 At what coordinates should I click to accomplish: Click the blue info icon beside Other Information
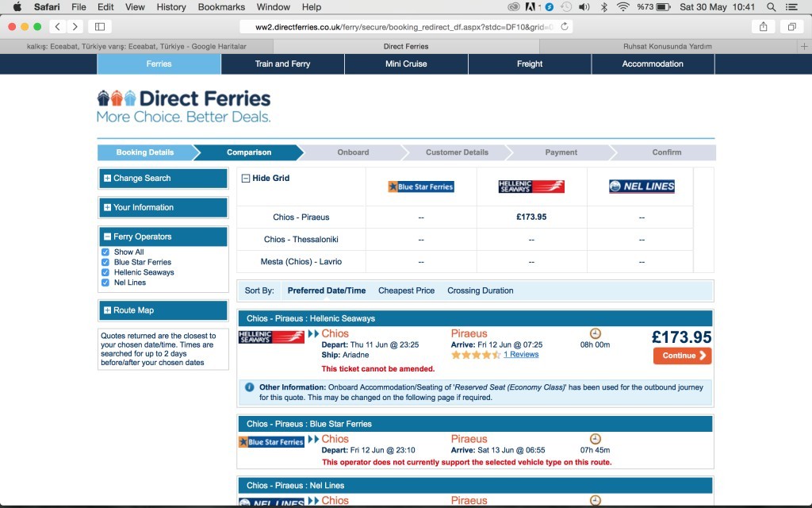click(x=249, y=387)
